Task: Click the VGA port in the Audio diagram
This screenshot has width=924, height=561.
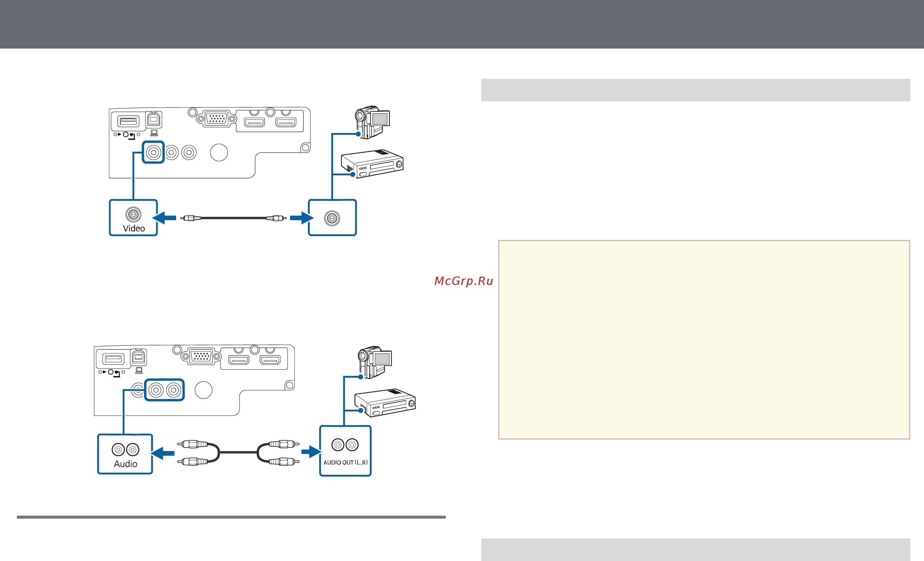Action: [x=202, y=356]
